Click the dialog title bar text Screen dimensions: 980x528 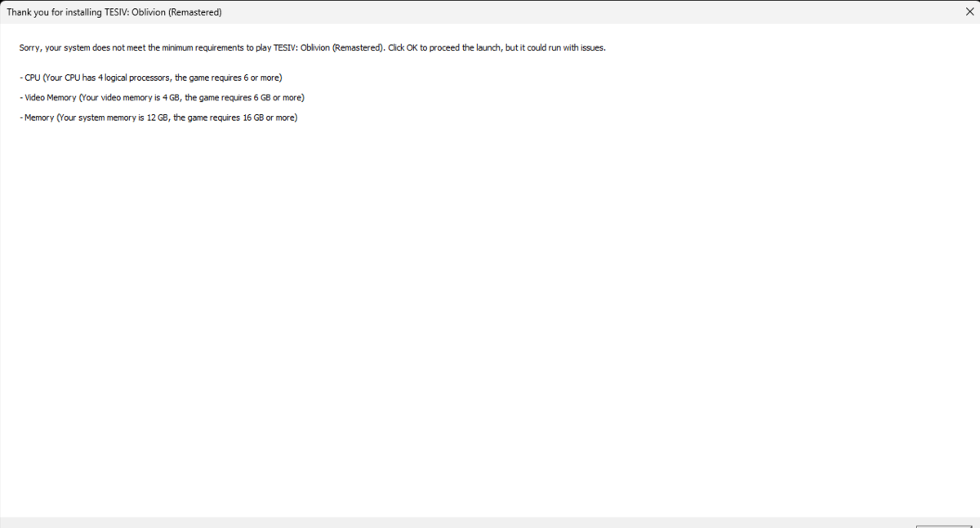[114, 12]
